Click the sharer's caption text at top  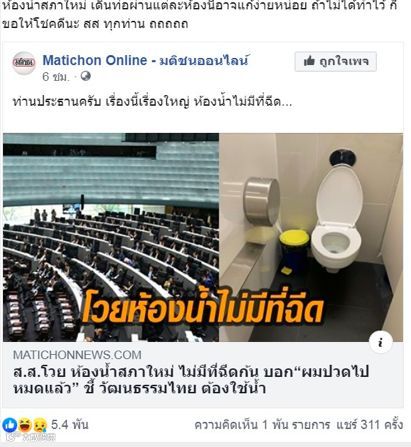pos(200,15)
